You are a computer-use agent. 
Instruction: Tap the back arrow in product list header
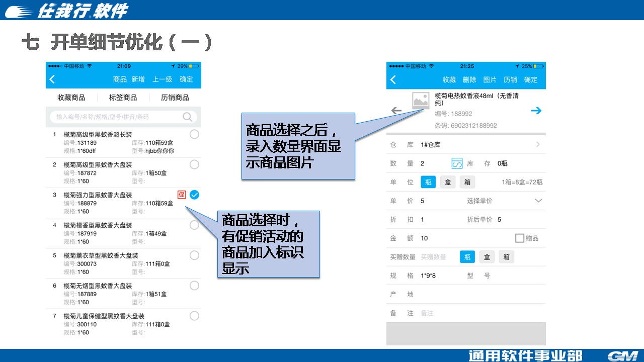click(x=52, y=79)
